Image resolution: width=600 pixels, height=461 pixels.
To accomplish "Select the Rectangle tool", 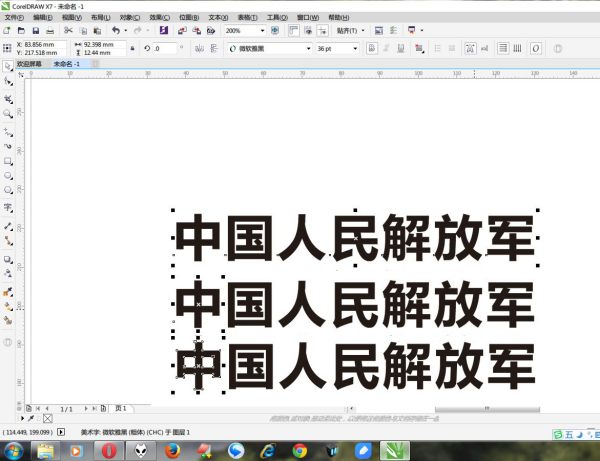I will [x=8, y=161].
